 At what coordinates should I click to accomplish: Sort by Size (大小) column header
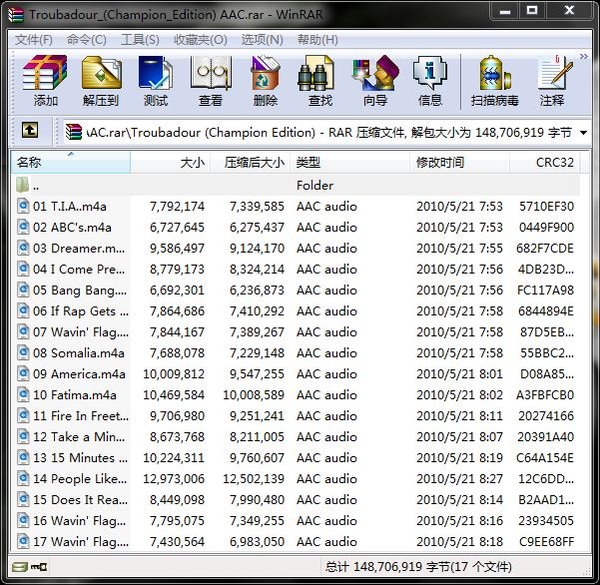(x=171, y=163)
